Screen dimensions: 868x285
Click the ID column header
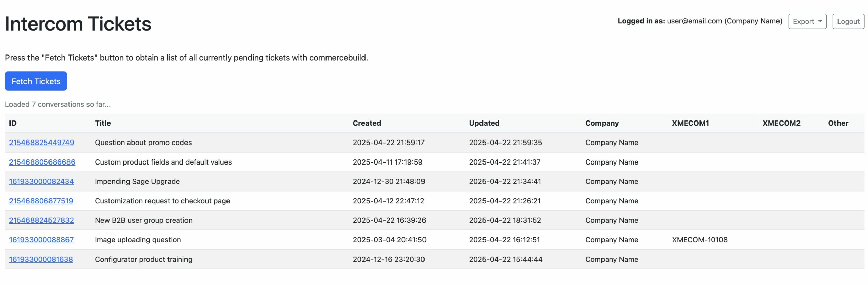coord(13,123)
